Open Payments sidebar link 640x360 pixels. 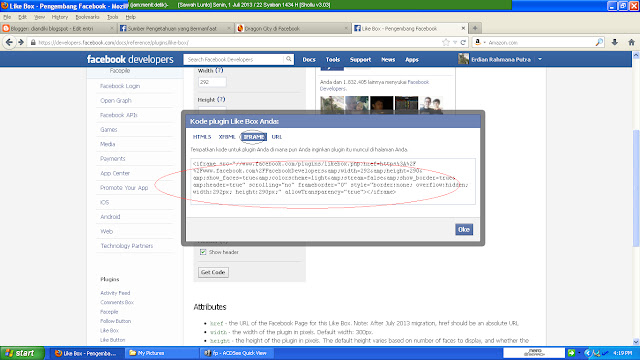113,158
